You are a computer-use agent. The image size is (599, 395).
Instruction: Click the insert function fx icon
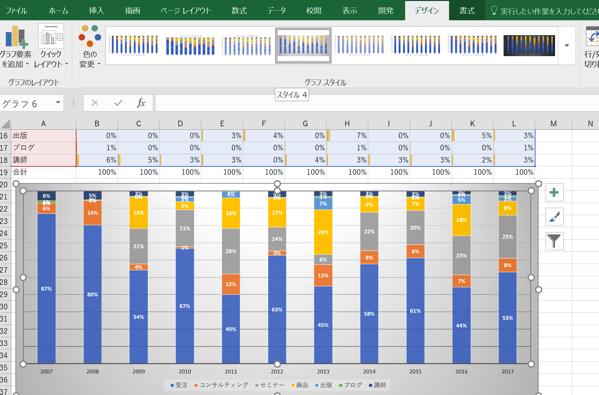[141, 103]
